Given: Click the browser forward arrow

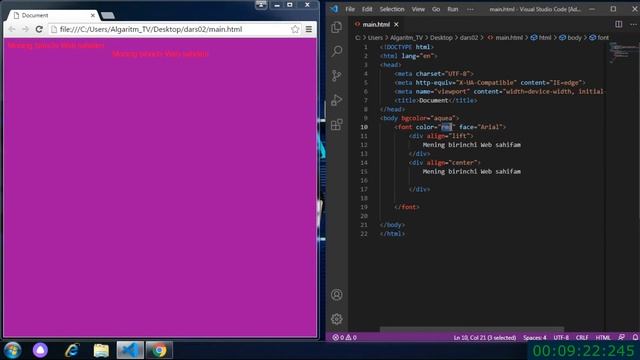Looking at the screenshot, I should point(25,29).
